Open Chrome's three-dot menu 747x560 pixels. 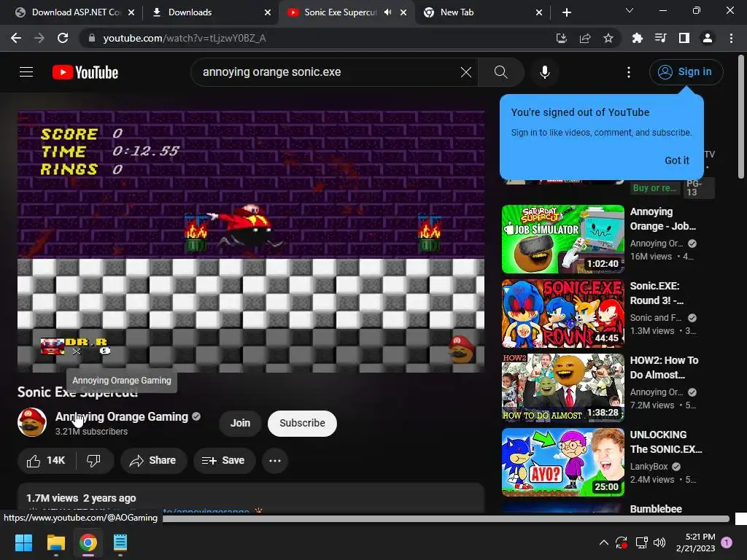pos(731,38)
